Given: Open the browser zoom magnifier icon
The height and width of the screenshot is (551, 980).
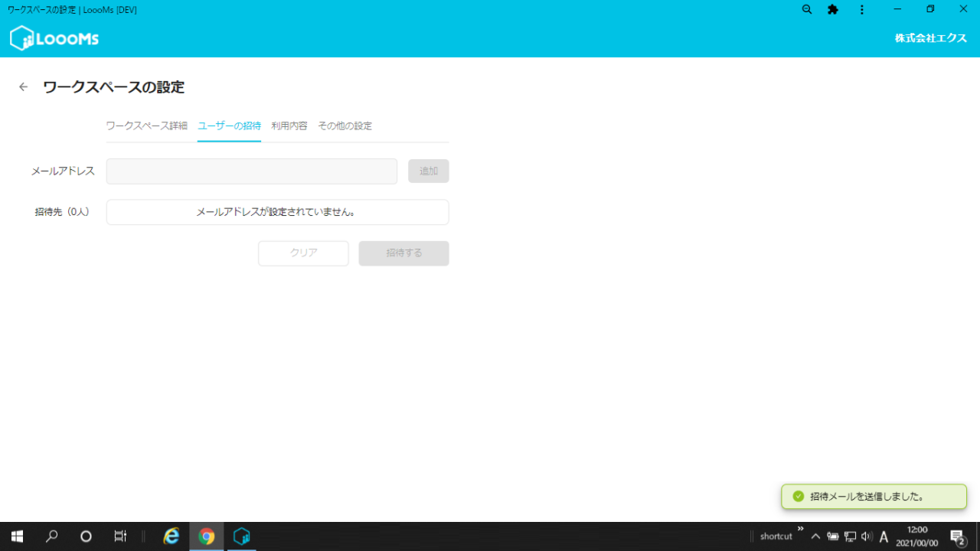Looking at the screenshot, I should 807,10.
